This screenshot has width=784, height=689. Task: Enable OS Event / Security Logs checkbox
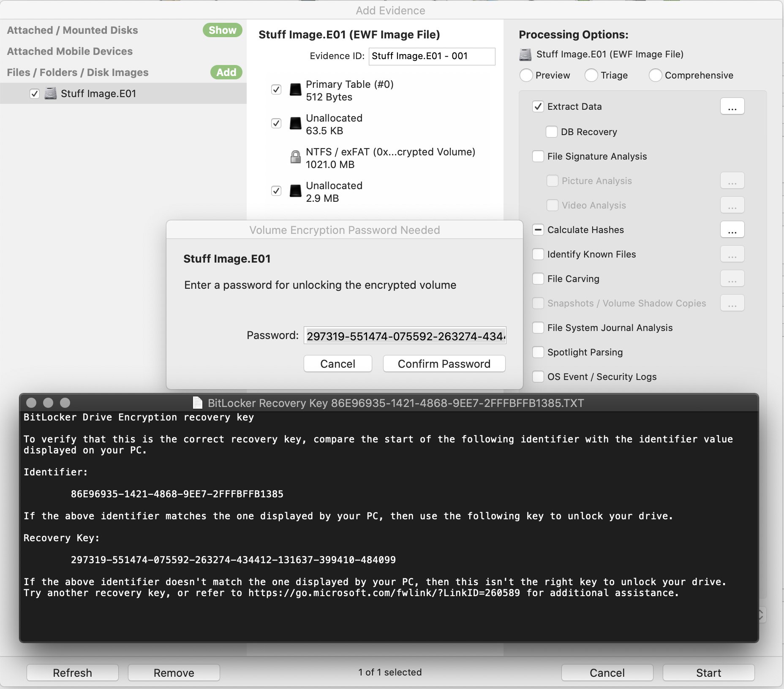coord(538,377)
